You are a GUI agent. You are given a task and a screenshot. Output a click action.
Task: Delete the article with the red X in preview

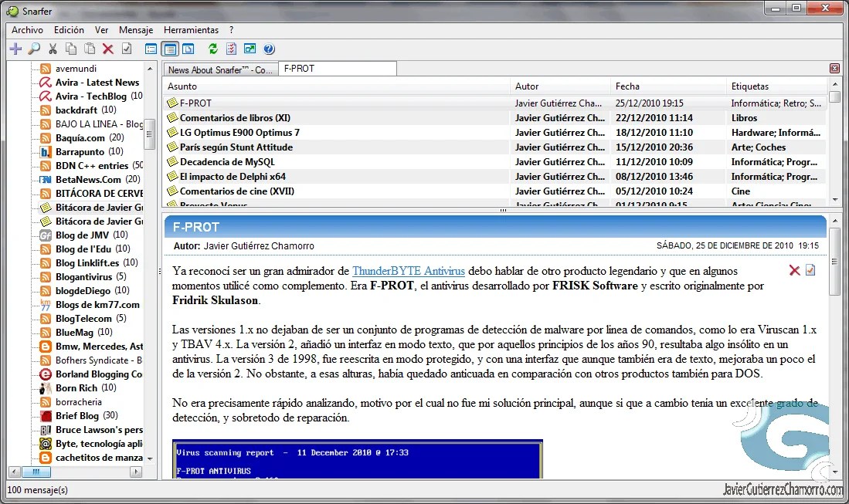point(794,270)
